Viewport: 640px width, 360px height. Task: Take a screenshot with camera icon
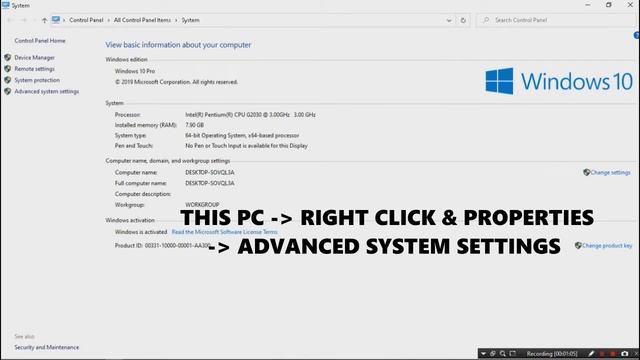[624, 353]
